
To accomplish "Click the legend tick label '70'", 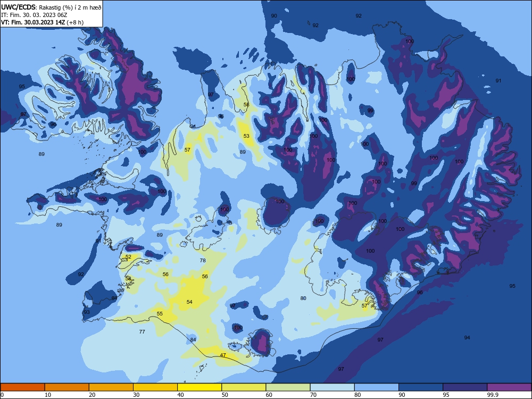I will [x=313, y=395].
